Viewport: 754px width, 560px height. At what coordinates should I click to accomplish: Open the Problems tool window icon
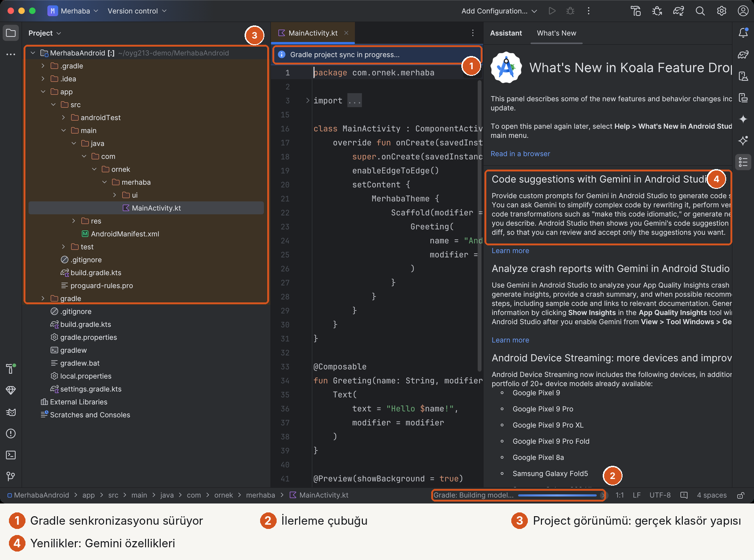(11, 433)
